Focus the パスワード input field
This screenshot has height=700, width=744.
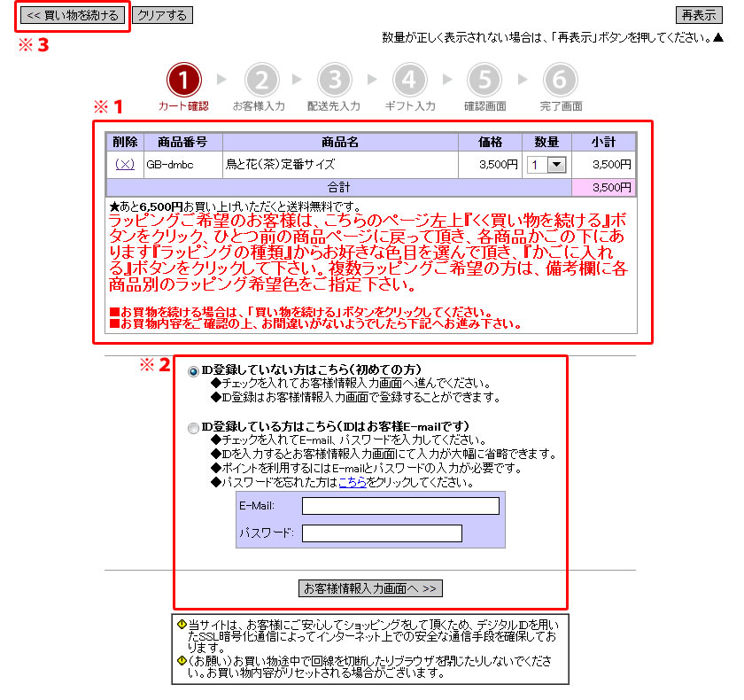pos(382,533)
